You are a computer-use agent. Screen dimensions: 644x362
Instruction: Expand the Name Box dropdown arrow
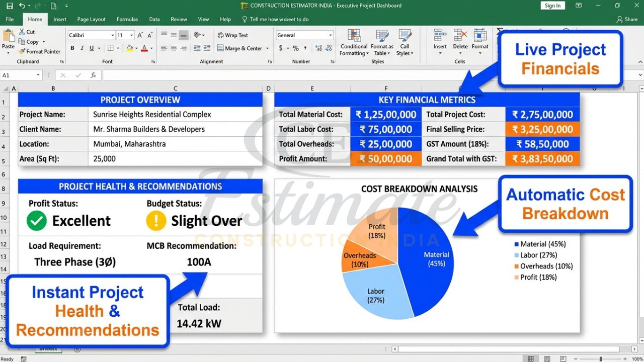point(38,75)
